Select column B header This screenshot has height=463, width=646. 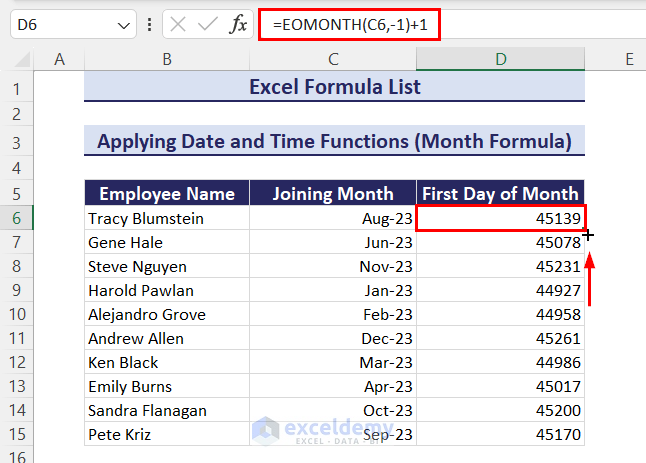[x=166, y=60]
